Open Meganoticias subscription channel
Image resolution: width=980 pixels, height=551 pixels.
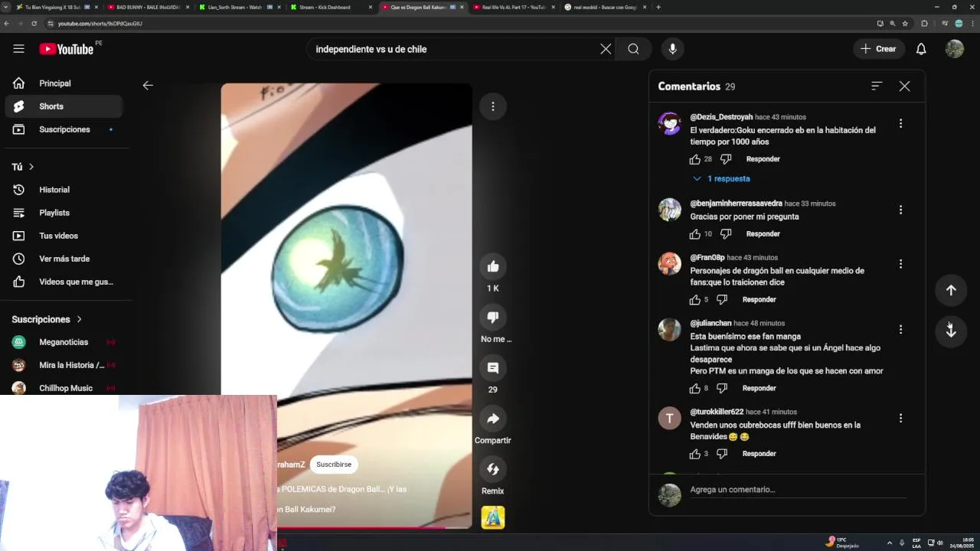coord(64,342)
